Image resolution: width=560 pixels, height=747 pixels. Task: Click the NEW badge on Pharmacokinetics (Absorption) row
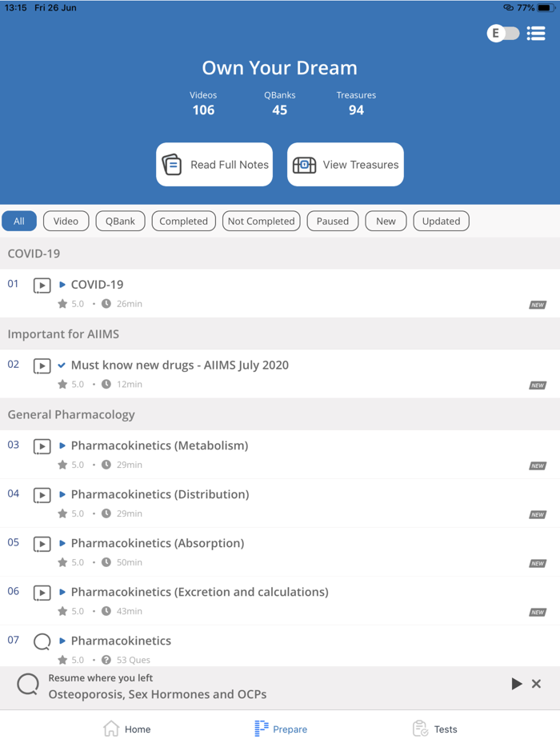point(538,564)
